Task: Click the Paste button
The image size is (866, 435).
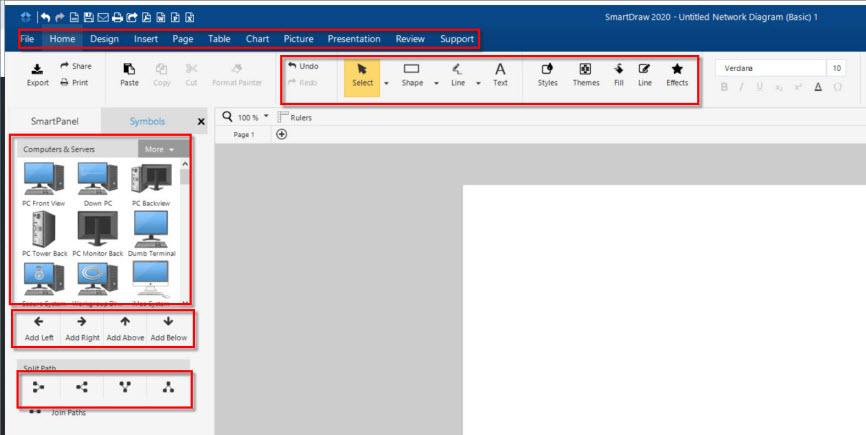Action: coord(129,76)
